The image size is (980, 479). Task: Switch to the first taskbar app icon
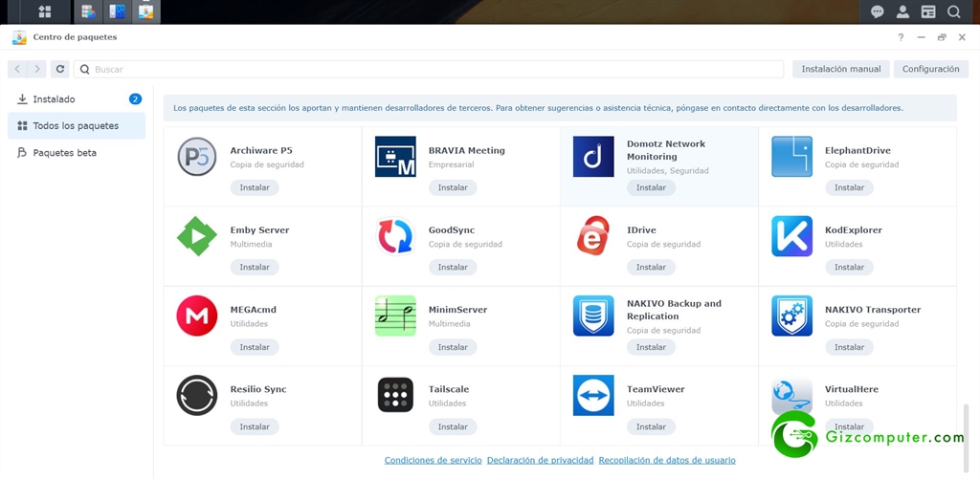tap(88, 11)
